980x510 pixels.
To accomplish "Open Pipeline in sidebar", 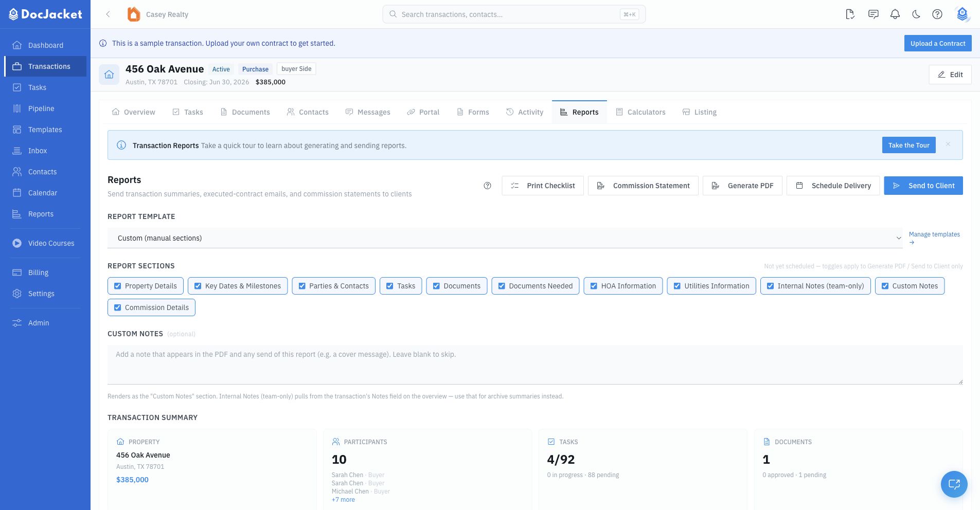I will [x=45, y=108].
